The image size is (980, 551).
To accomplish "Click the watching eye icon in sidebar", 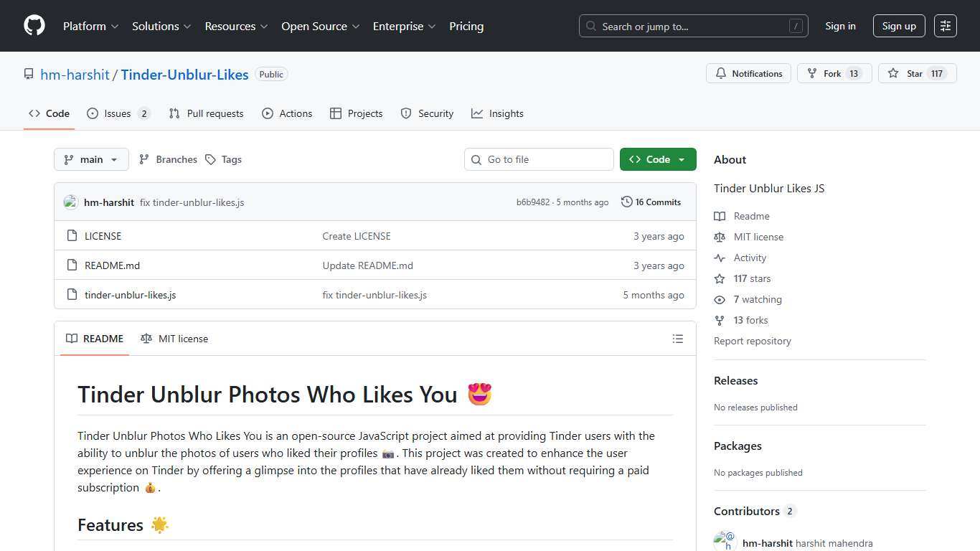I will 720,299.
